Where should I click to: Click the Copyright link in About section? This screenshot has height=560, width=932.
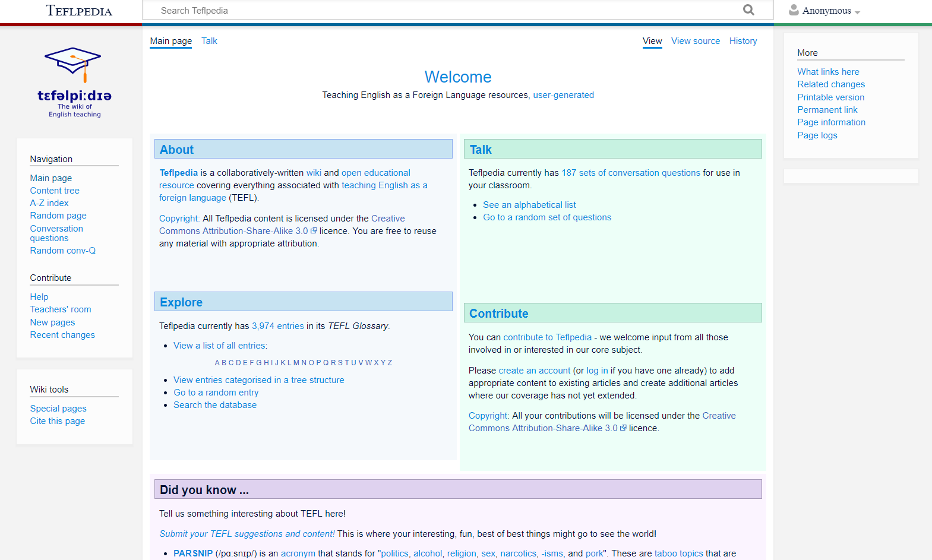click(179, 219)
